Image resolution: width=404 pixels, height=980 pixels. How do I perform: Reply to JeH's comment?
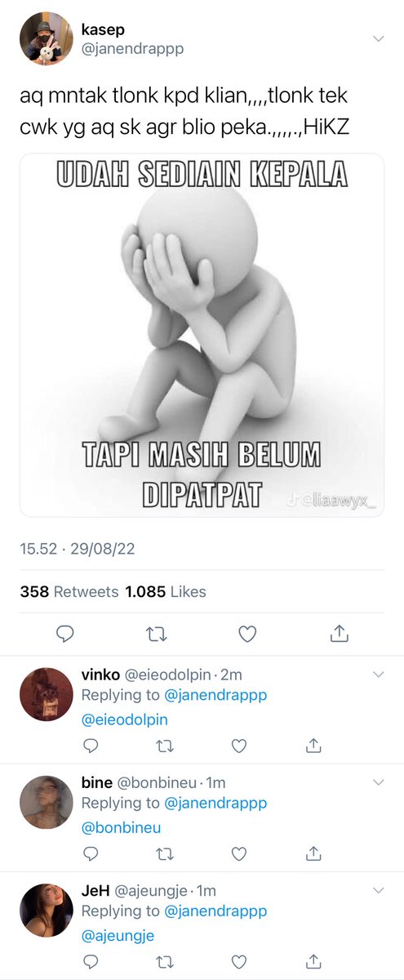pos(90,962)
